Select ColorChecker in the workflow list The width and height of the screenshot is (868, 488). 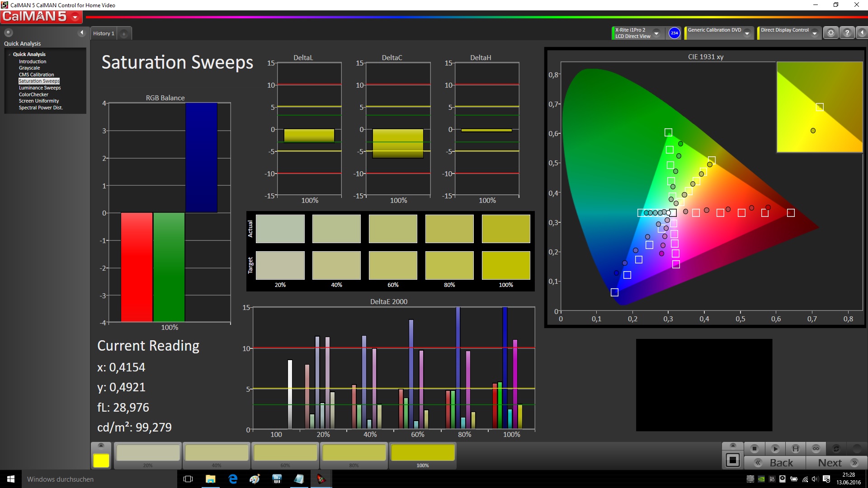pyautogui.click(x=33, y=94)
